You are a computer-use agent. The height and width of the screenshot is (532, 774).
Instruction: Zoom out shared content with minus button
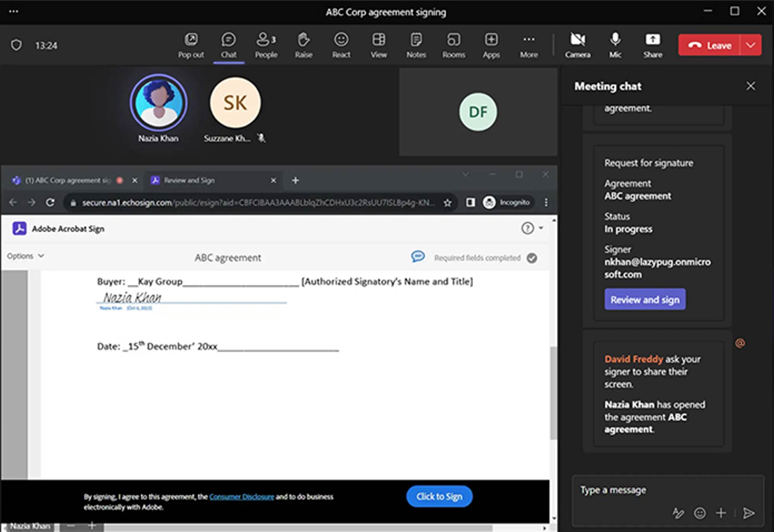coord(71,526)
